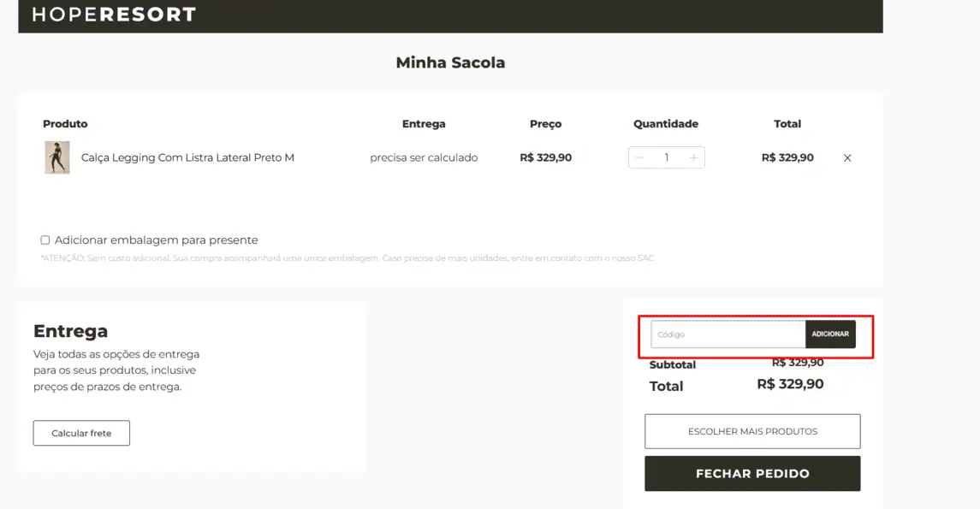Click the quantity value field
Image resolution: width=980 pixels, height=509 pixels.
(666, 157)
